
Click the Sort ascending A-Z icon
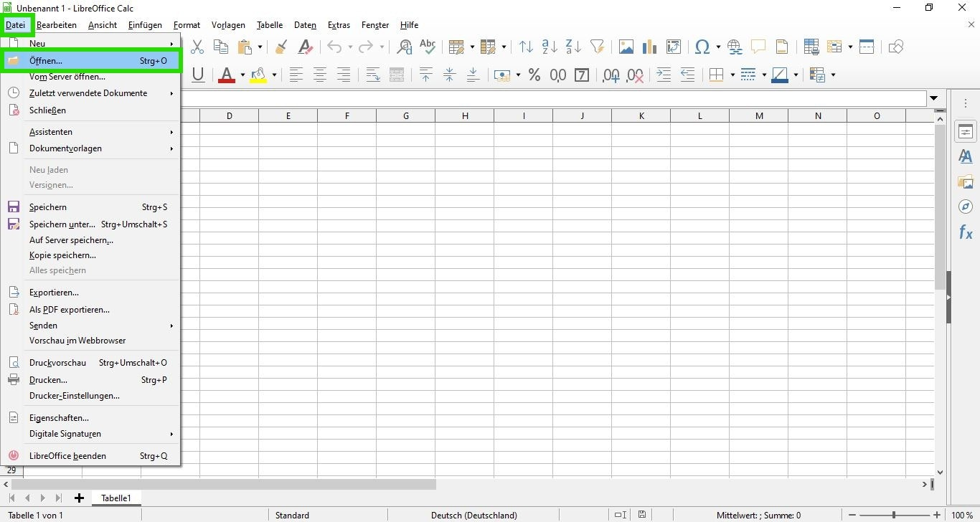pyautogui.click(x=550, y=47)
